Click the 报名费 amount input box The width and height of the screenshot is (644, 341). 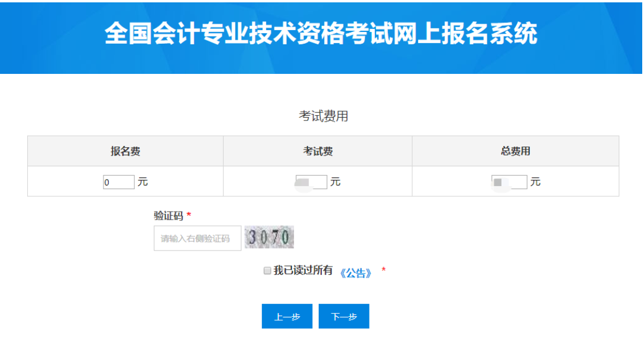pyautogui.click(x=119, y=183)
